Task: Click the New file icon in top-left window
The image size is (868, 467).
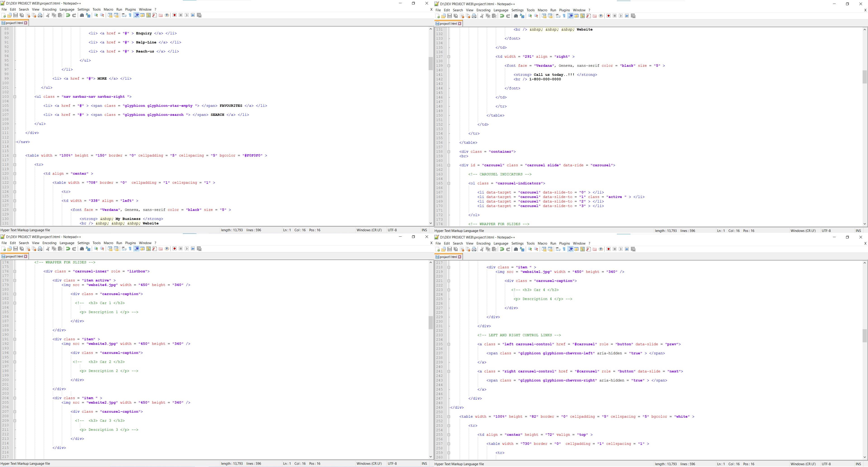Action: 4,15
